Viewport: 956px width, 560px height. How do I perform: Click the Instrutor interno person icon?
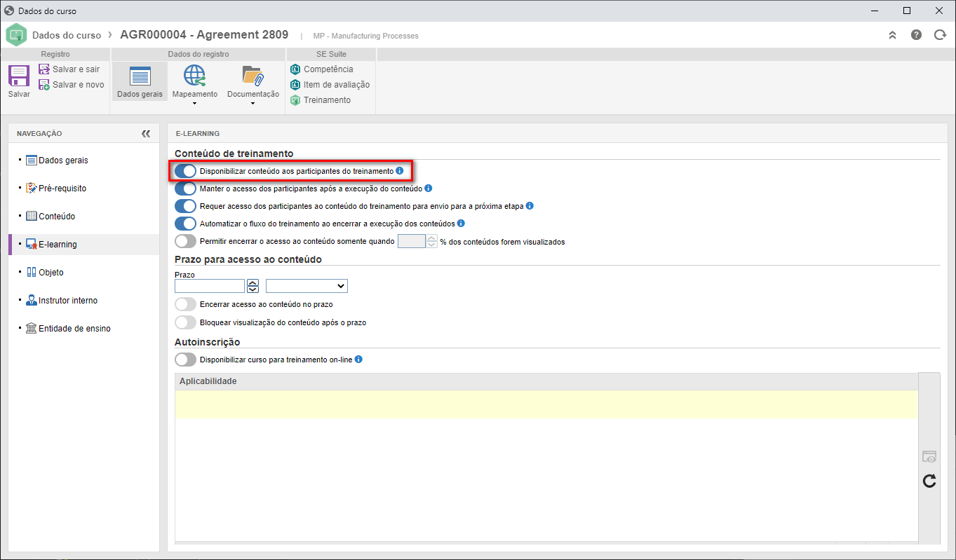point(31,301)
